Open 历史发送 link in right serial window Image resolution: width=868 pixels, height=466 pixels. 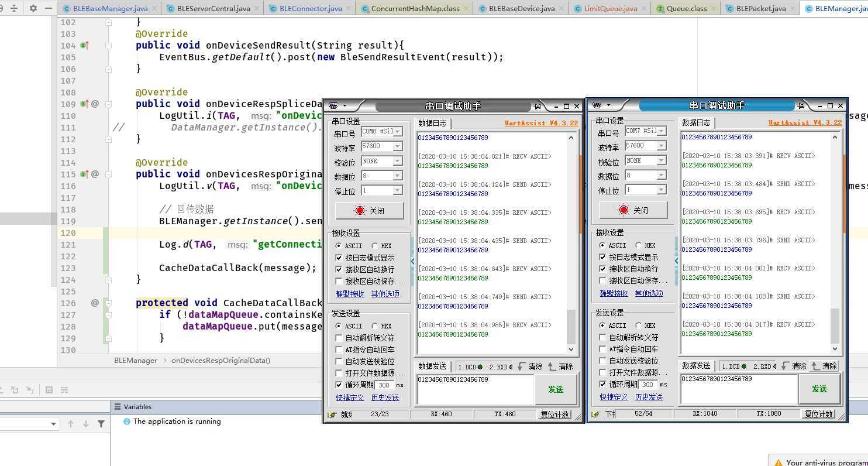click(649, 397)
